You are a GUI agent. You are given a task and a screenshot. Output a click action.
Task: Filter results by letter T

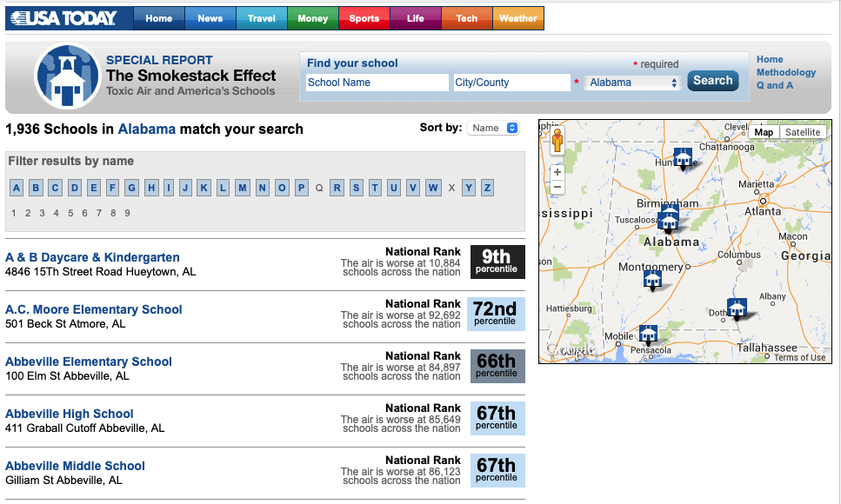pyautogui.click(x=375, y=188)
